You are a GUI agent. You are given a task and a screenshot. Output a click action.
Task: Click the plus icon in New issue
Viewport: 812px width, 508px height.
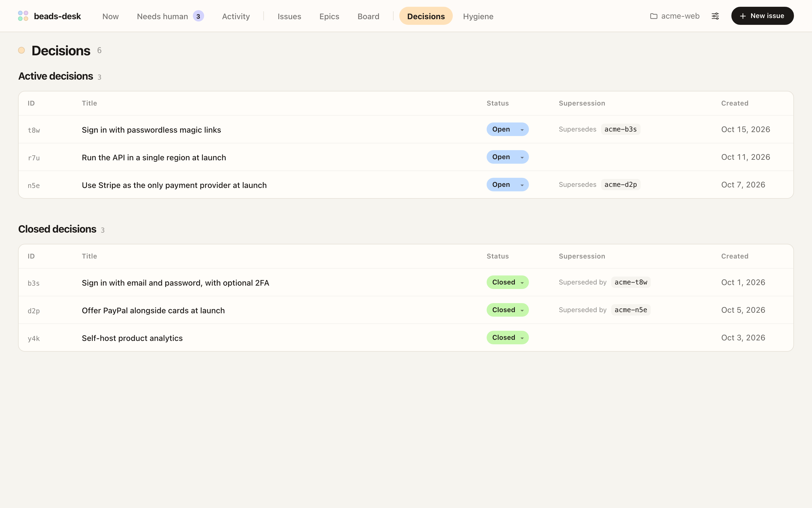click(743, 16)
